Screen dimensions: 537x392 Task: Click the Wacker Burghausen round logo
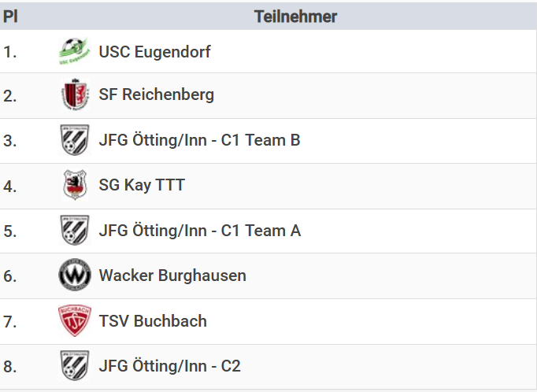(x=75, y=276)
